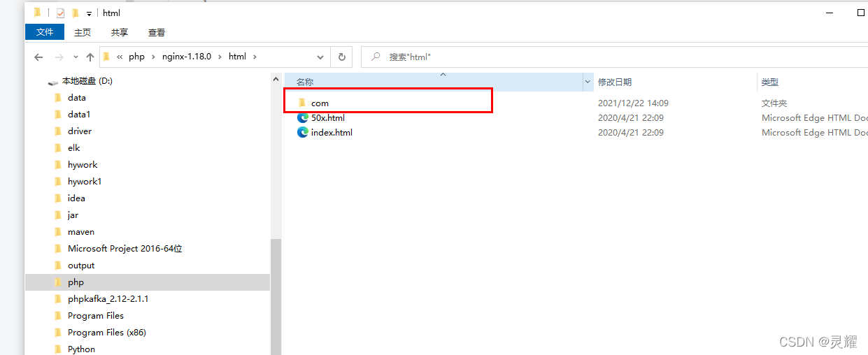The image size is (868, 355).
Task: Select Program Files (x86) in the tree
Action: [107, 332]
